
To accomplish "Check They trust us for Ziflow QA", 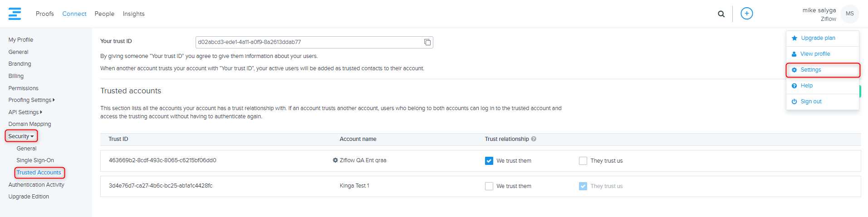I will tap(583, 161).
